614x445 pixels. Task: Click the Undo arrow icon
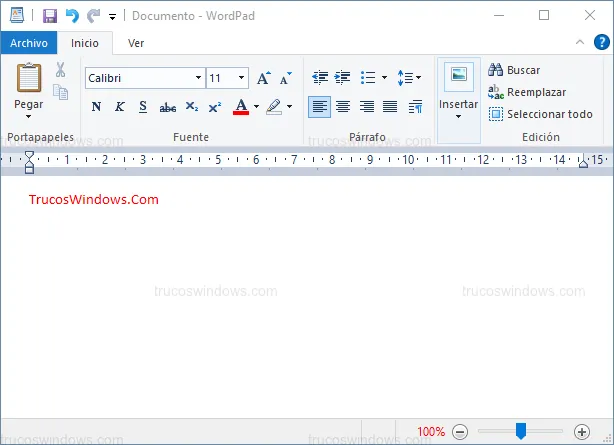pos(72,16)
